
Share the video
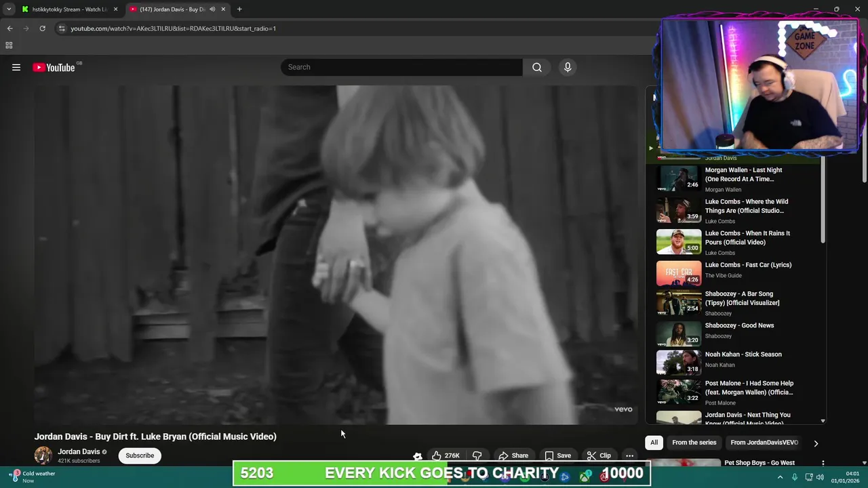tap(513, 455)
